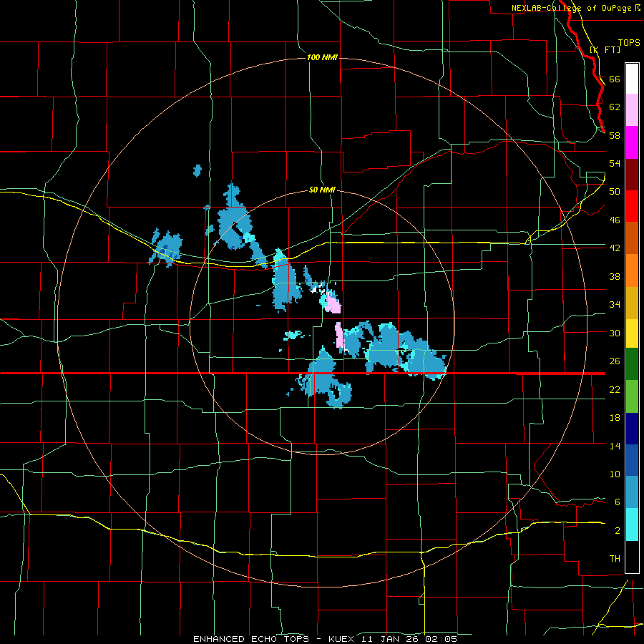
Task: Click the white swatch above 66 in the legend
Action: click(x=632, y=79)
